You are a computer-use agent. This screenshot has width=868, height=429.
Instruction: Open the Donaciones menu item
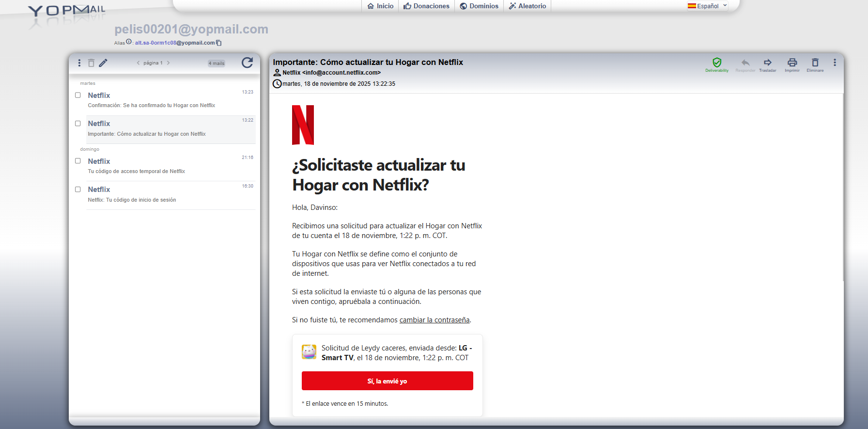[426, 6]
